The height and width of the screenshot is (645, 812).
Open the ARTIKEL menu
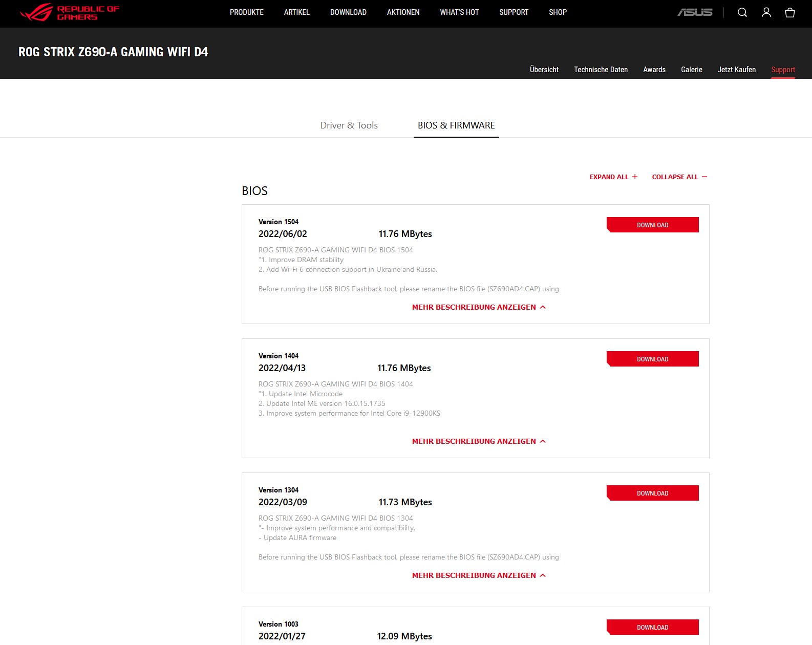[x=297, y=12]
